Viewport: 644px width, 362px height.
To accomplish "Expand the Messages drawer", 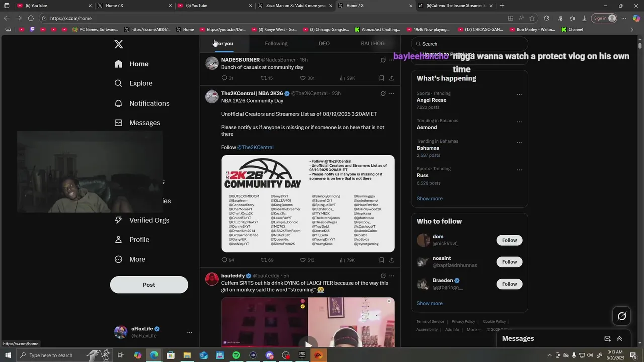I will (619, 339).
